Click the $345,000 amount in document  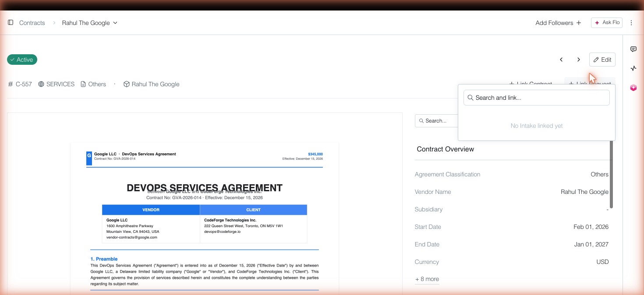(315, 154)
